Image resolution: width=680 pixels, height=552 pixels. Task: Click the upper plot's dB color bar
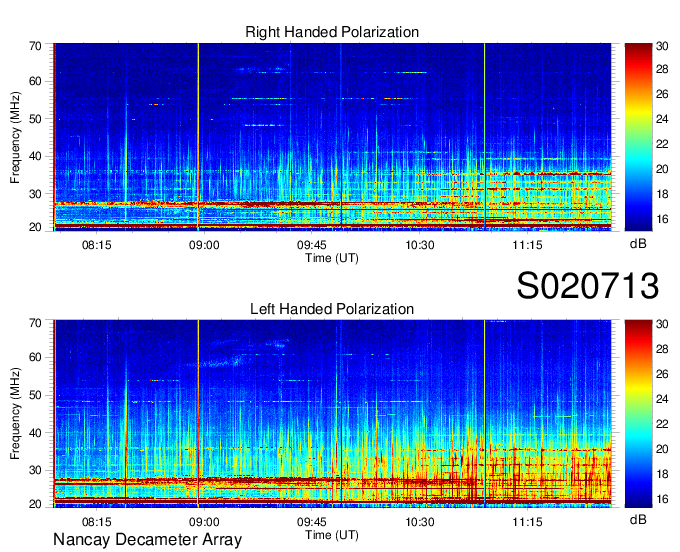[638, 137]
